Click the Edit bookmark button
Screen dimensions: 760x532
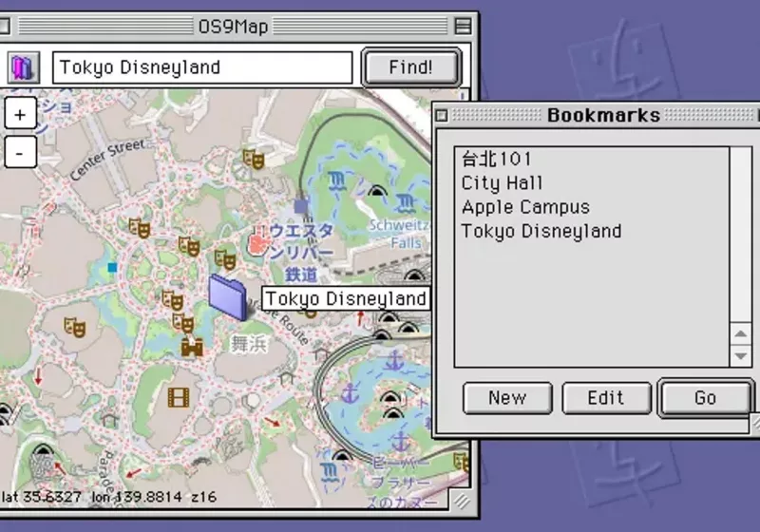point(606,398)
